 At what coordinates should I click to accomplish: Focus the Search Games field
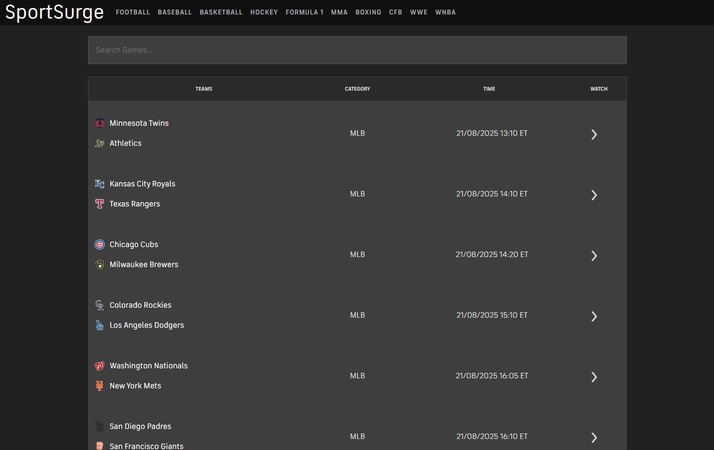point(357,50)
